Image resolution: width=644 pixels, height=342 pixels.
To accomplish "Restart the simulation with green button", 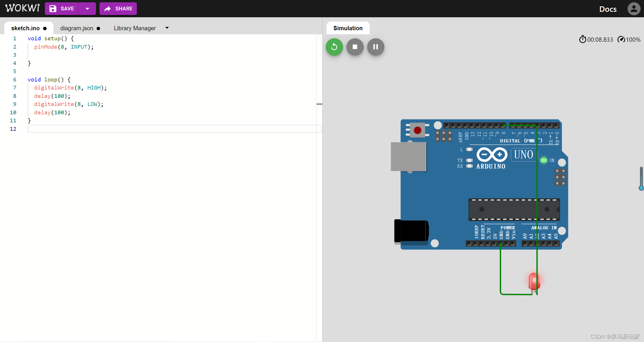I will pos(334,47).
